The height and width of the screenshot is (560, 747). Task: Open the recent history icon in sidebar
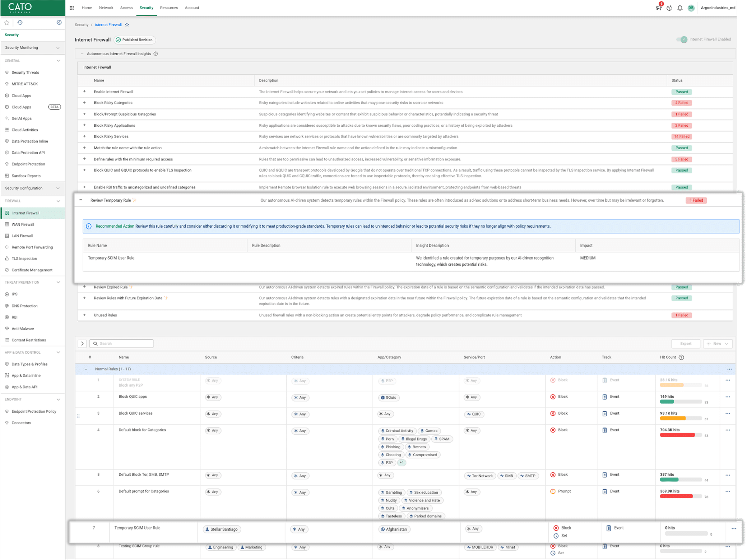point(20,23)
